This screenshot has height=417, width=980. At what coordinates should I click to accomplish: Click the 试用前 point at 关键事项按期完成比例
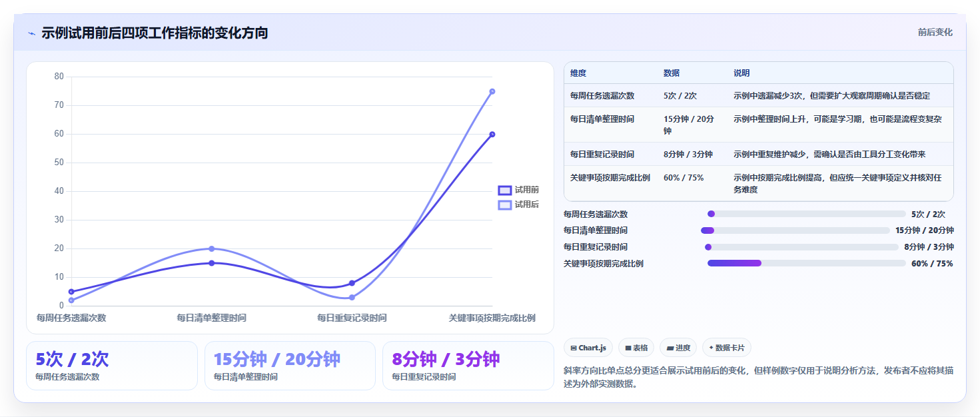(492, 134)
